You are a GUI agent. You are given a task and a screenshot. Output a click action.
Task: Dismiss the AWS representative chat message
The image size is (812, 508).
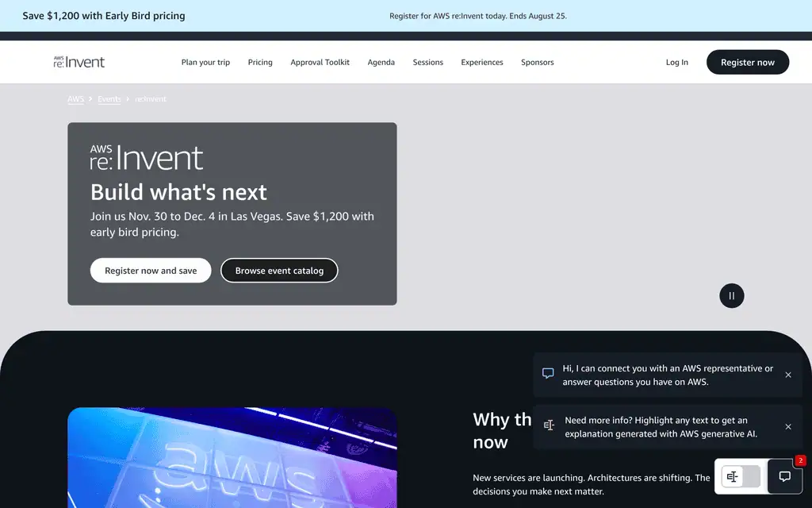tap(788, 375)
